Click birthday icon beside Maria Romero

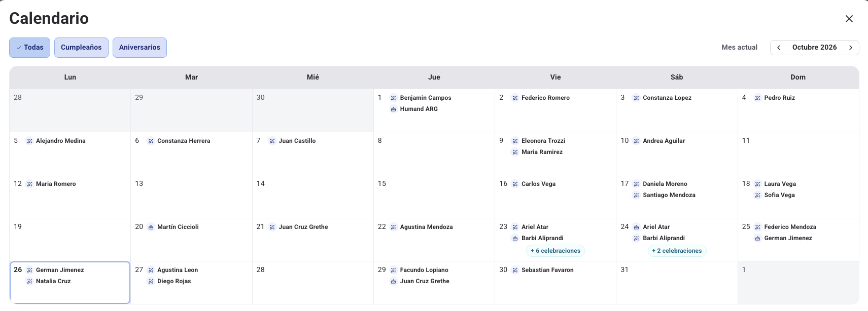pyautogui.click(x=29, y=184)
